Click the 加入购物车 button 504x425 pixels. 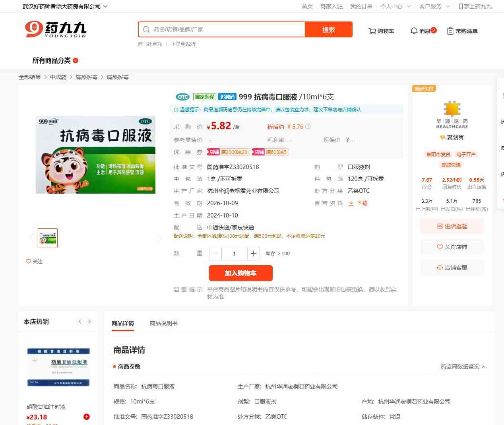[x=240, y=273]
